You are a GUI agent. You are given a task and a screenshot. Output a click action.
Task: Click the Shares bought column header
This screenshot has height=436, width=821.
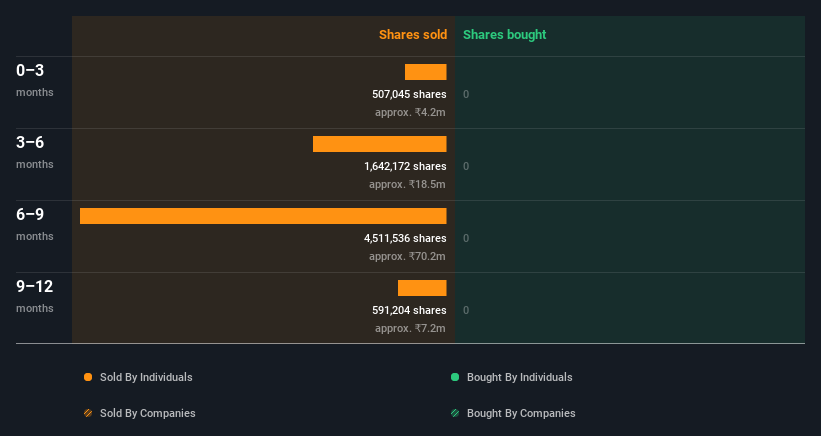tap(504, 35)
